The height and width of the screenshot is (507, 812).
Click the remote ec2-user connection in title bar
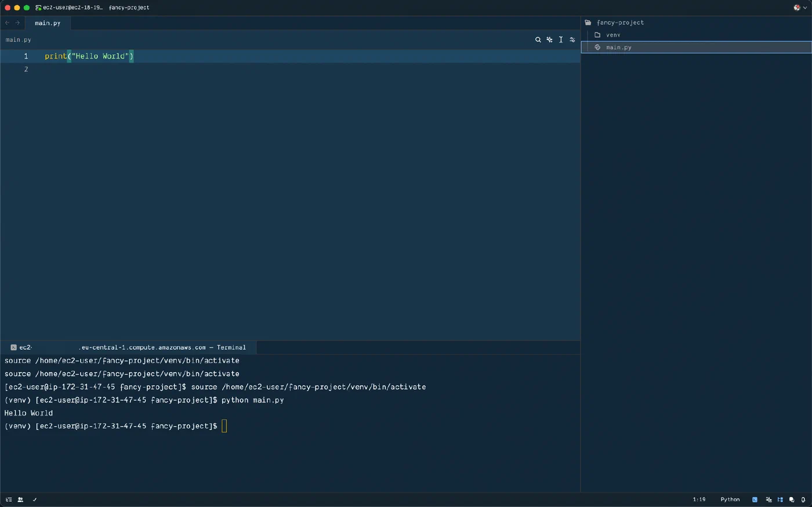69,8
